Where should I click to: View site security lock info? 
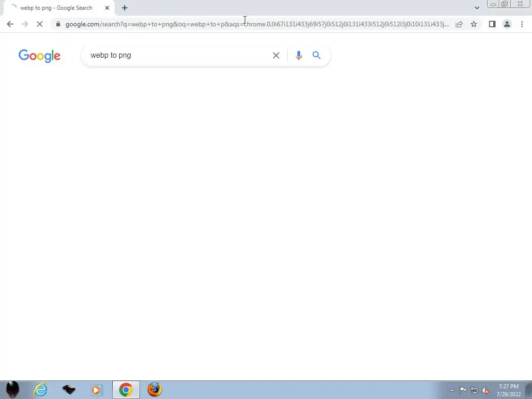pyautogui.click(x=58, y=24)
